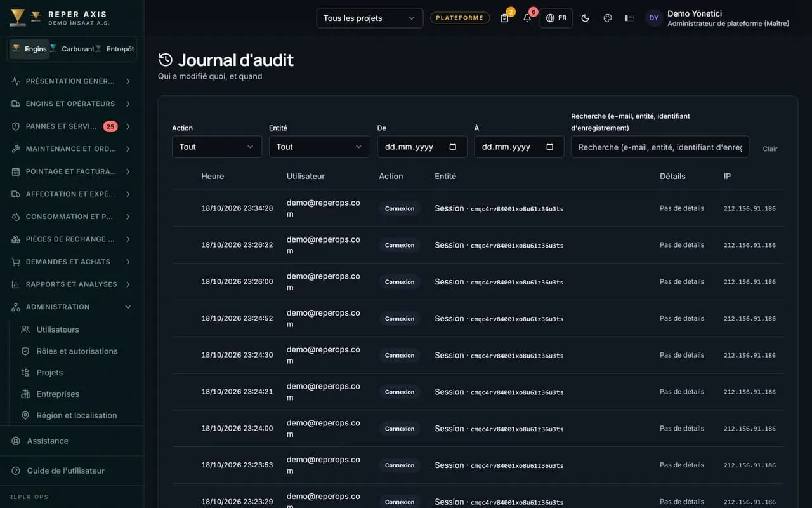Click the De date input field
This screenshot has height=508, width=812.
[x=422, y=147]
